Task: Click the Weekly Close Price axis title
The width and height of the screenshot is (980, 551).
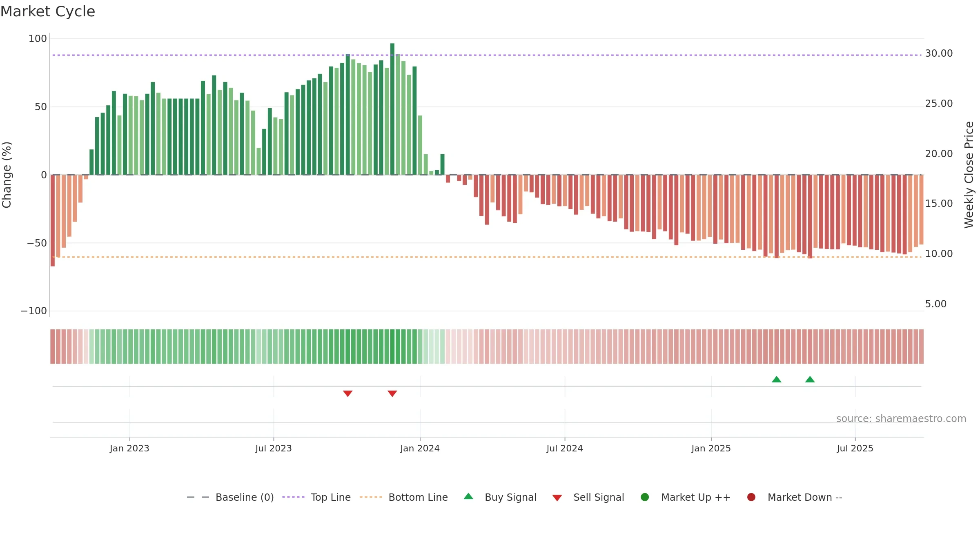Action: [969, 175]
